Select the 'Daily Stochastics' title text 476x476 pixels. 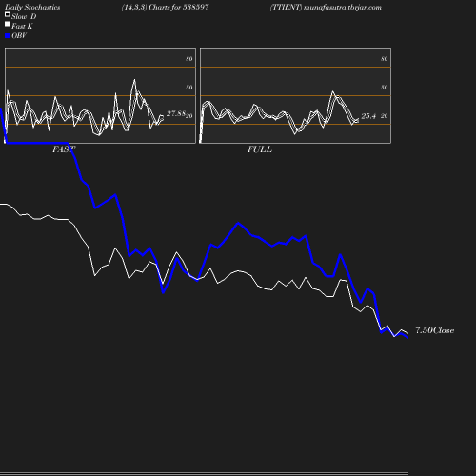pyautogui.click(x=32, y=8)
